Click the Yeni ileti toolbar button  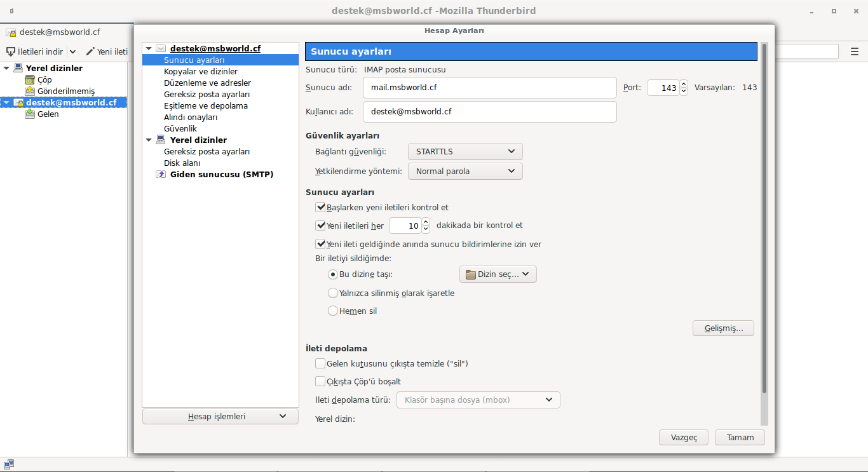click(107, 51)
